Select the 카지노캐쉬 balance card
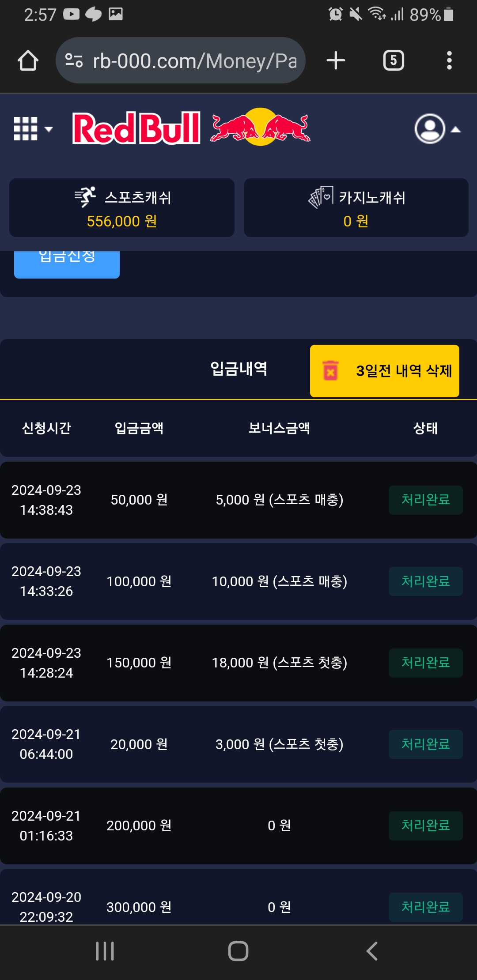The width and height of the screenshot is (477, 980). click(x=356, y=208)
